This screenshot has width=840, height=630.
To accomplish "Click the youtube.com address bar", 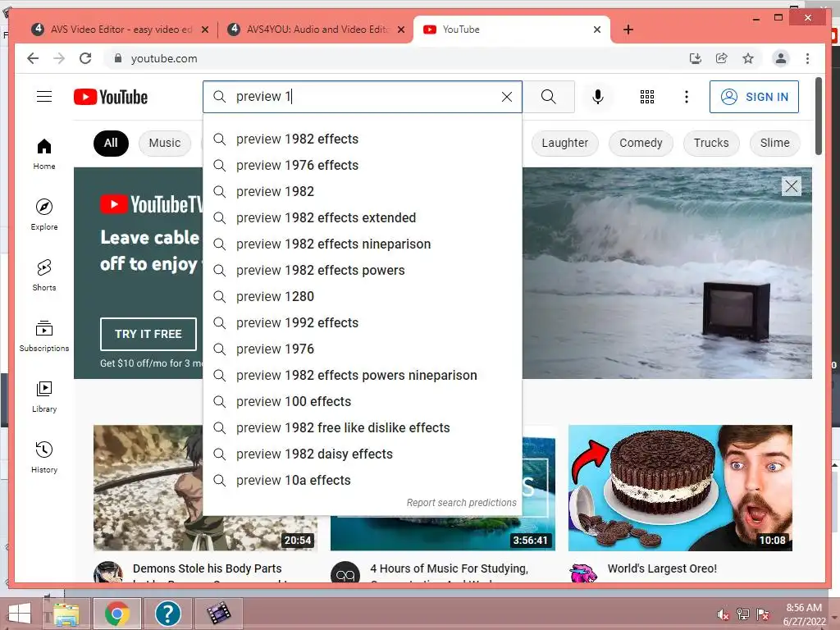I will [396, 58].
